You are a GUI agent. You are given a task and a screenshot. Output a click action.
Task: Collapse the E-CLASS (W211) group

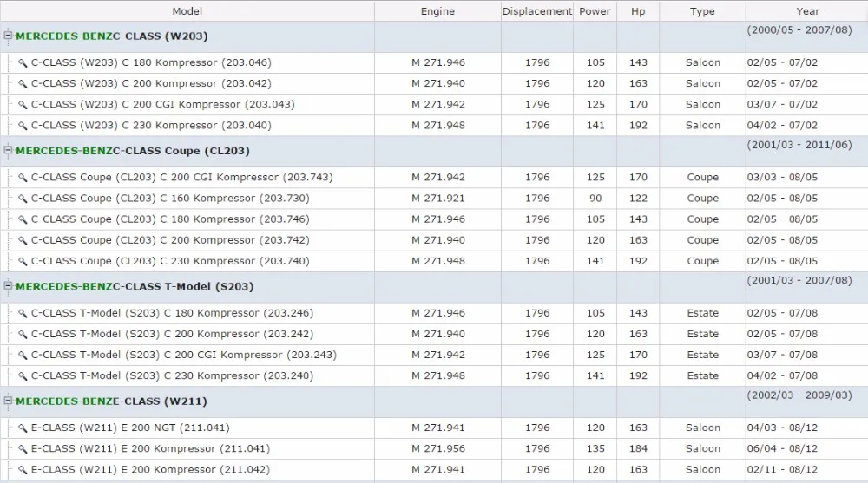[x=8, y=400]
